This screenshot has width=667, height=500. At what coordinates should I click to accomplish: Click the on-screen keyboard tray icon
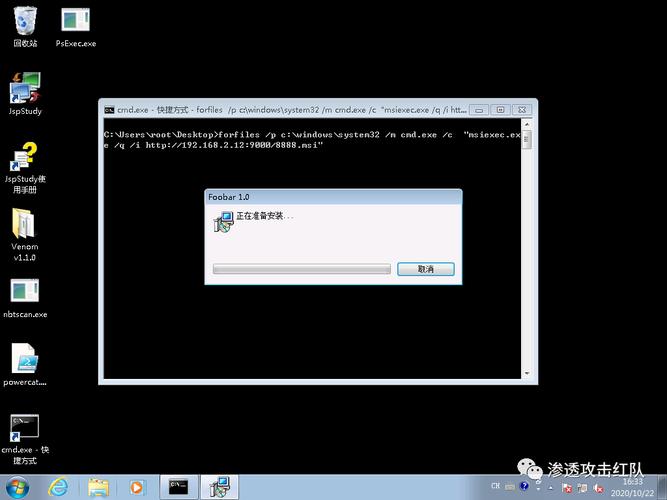(510, 486)
